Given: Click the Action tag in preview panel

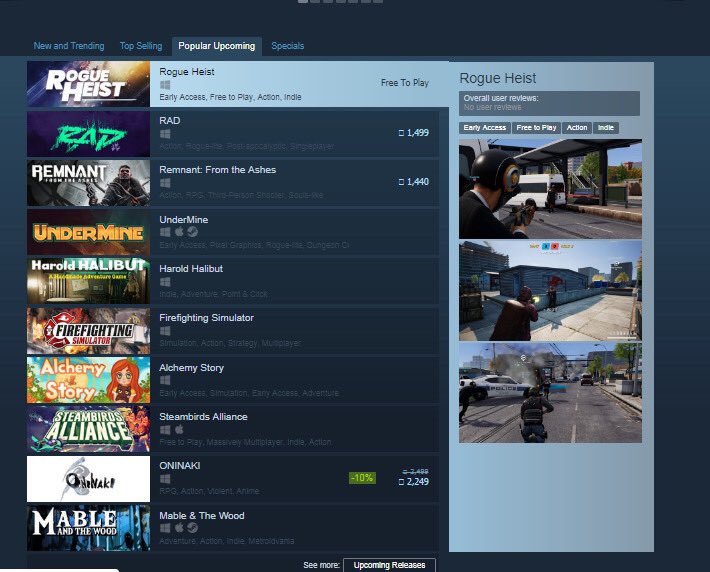Looking at the screenshot, I should pyautogui.click(x=577, y=128).
